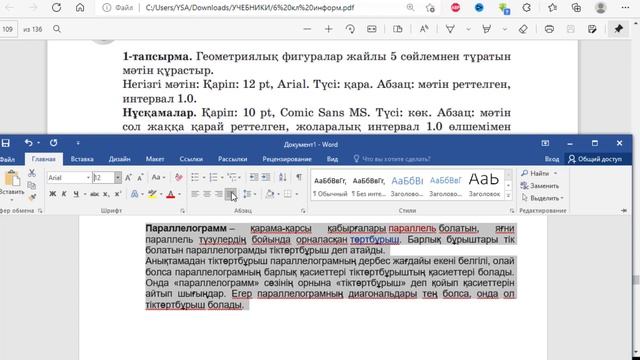Click Выделить (Select) button
This screenshot has height=360, width=640.
click(x=542, y=198)
